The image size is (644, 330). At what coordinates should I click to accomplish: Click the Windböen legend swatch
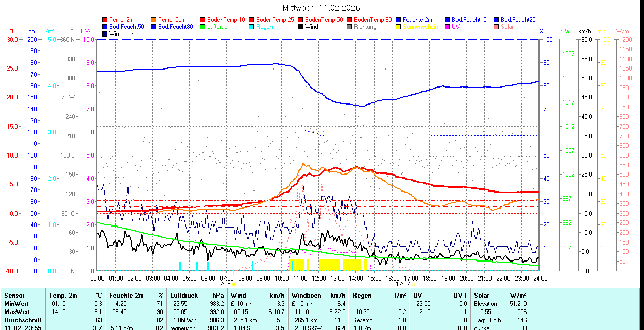pos(105,34)
